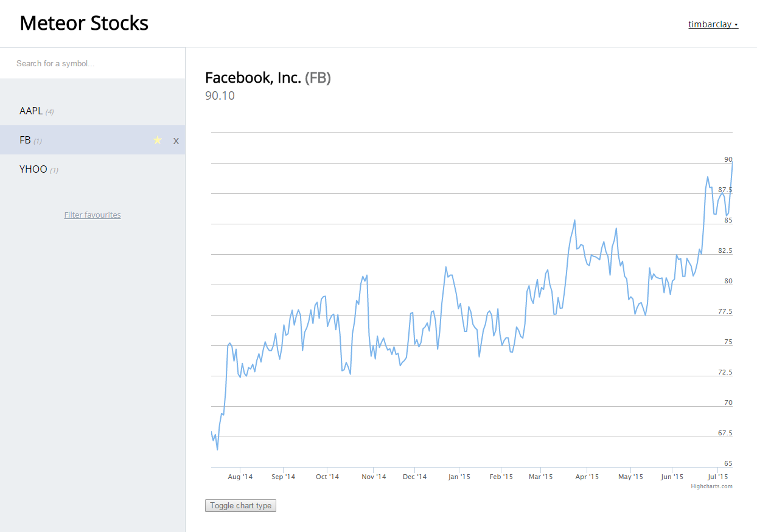This screenshot has height=532, width=757.
Task: Click the (1) count beside FB
Action: click(x=38, y=140)
